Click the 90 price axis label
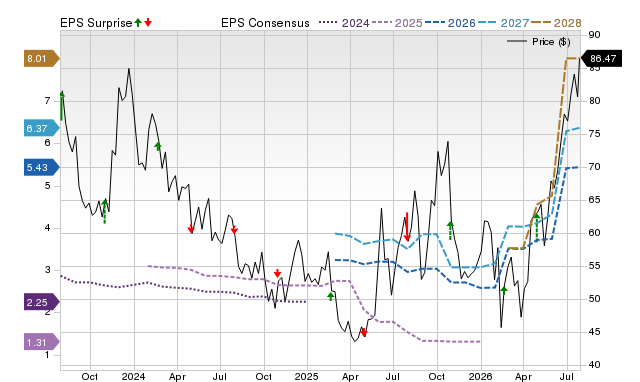Viewport: 640px width, 382px height. (x=595, y=35)
